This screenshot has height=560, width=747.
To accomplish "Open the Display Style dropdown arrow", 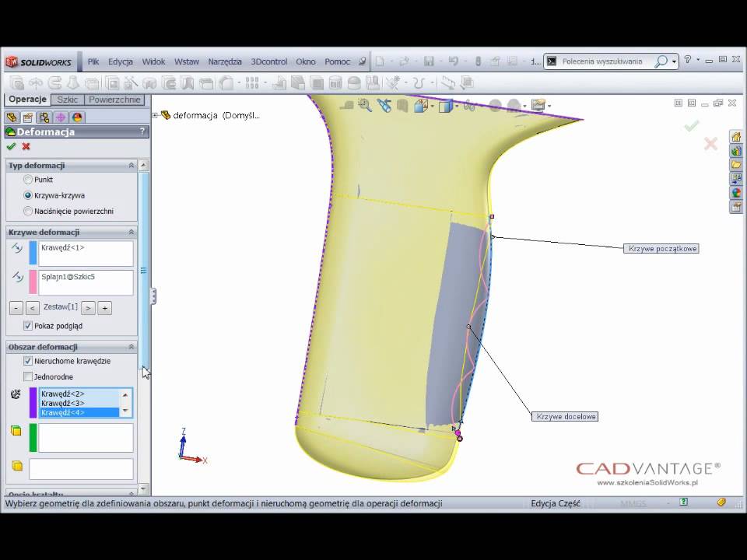I will pos(457,105).
